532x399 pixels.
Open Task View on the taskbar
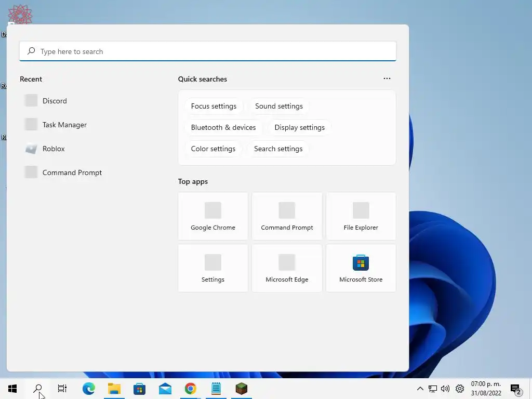62,389
